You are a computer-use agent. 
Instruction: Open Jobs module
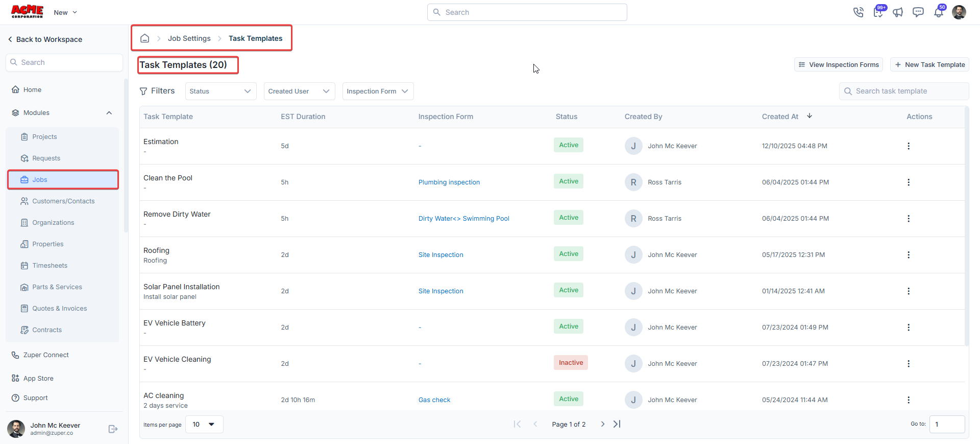coord(63,180)
